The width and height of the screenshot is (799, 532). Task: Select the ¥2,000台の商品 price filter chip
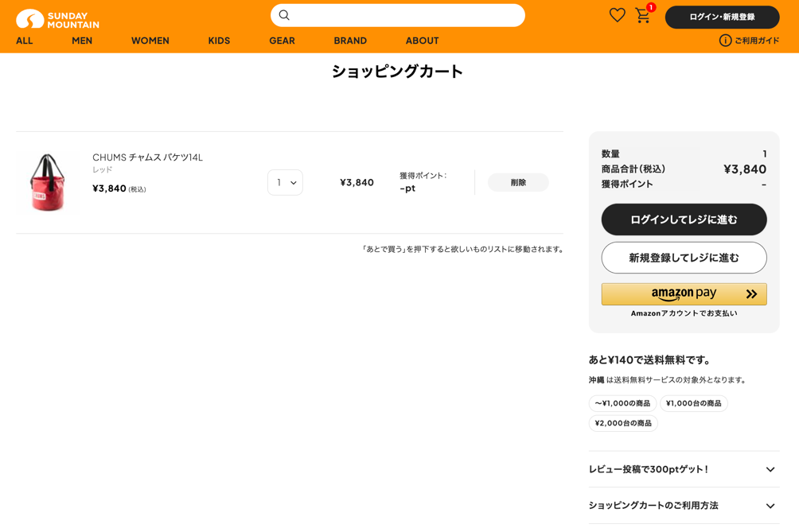click(x=623, y=422)
